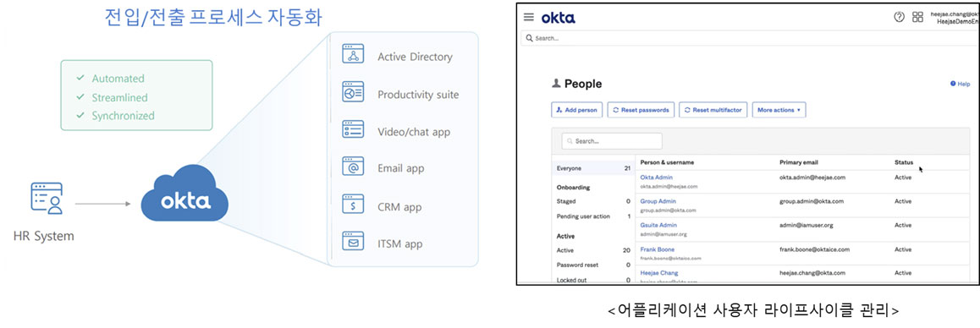980x328 pixels.
Task: Select the Locked out filter
Action: point(593,280)
